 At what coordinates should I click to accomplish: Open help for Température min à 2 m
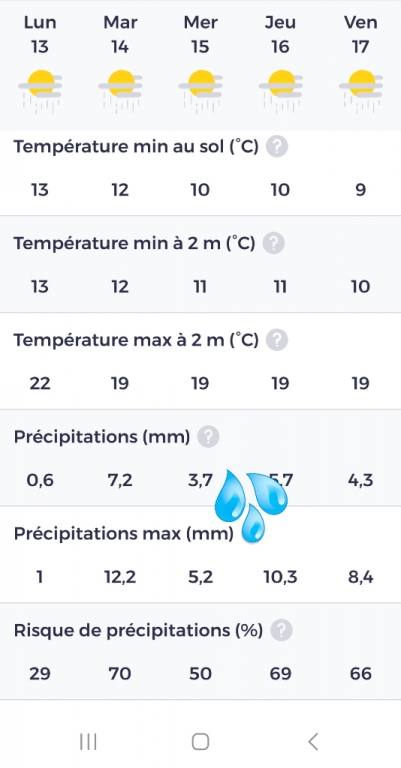(274, 243)
